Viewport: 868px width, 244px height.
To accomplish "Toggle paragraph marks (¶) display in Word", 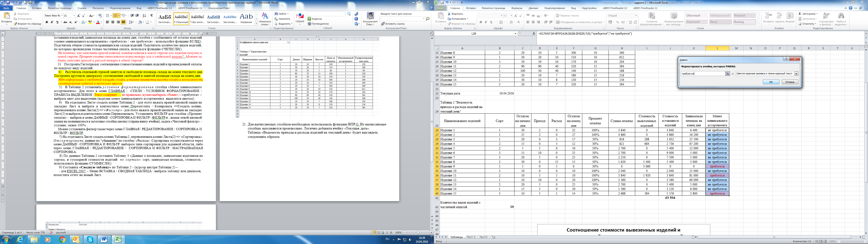I will point(152,16).
